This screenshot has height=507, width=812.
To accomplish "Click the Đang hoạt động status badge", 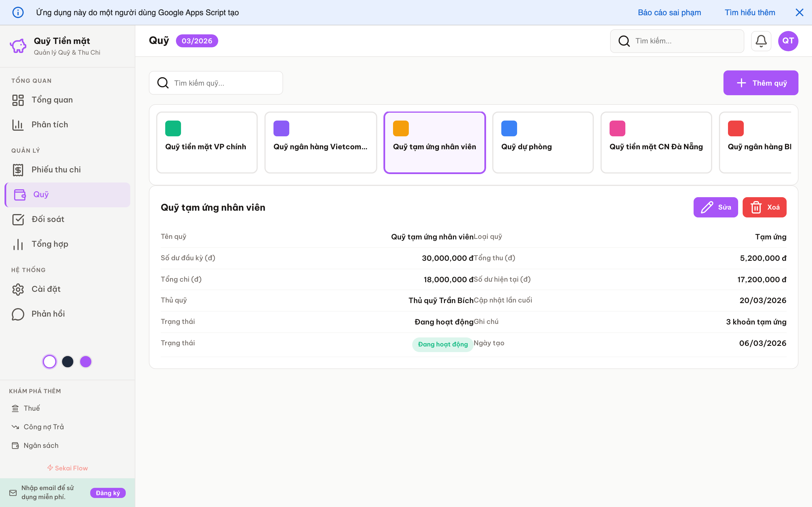I will pyautogui.click(x=443, y=344).
